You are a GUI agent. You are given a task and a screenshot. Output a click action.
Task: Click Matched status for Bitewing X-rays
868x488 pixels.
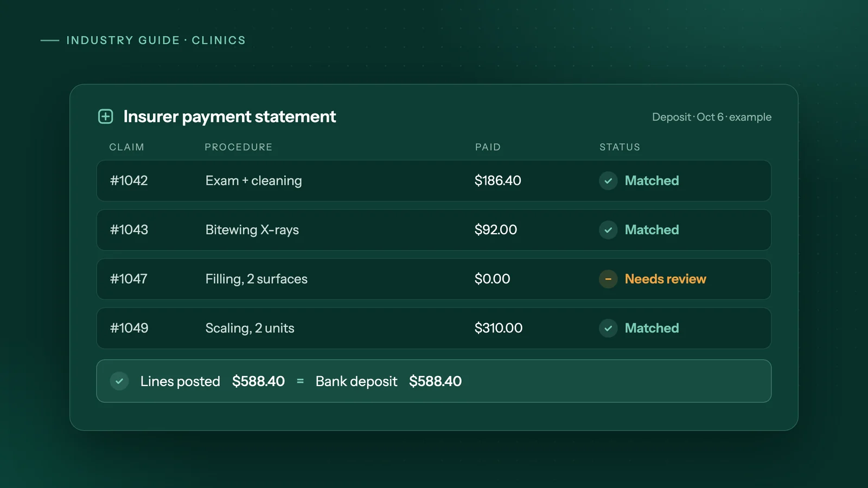click(652, 230)
